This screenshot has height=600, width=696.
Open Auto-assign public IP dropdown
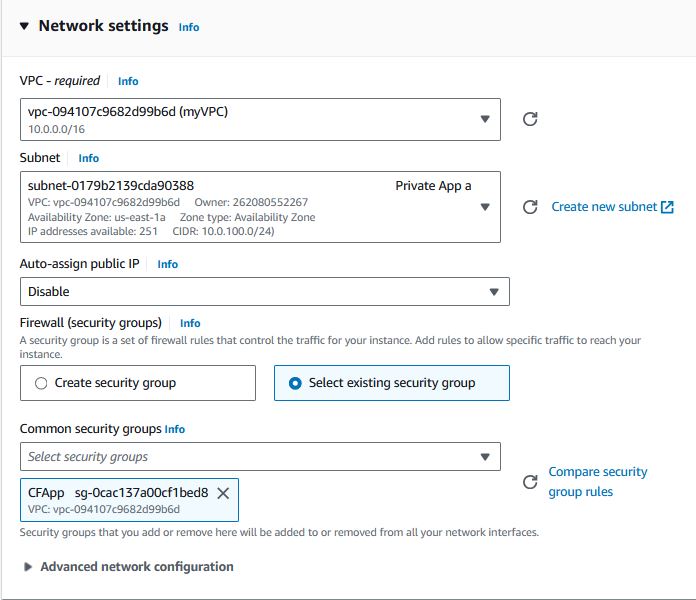pos(265,292)
